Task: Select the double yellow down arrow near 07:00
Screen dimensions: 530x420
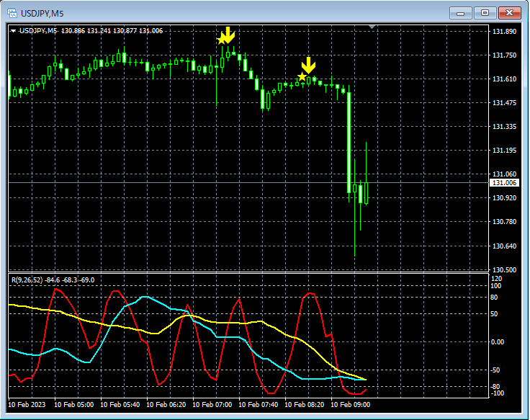Action: coord(228,34)
